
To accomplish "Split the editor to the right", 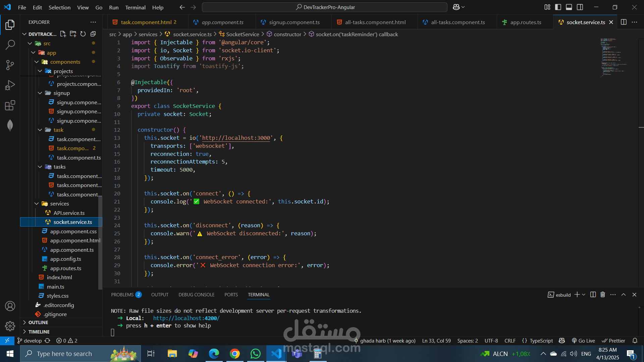I will [x=624, y=22].
